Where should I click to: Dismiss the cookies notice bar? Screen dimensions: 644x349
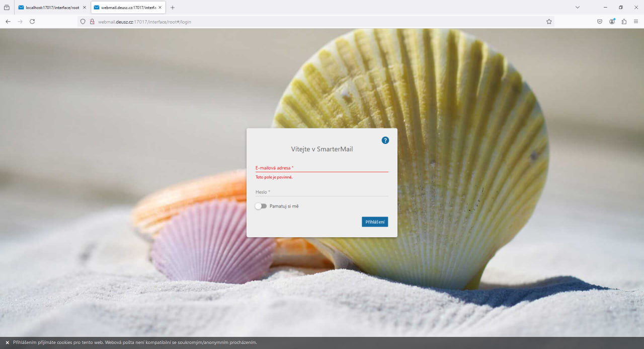7,342
